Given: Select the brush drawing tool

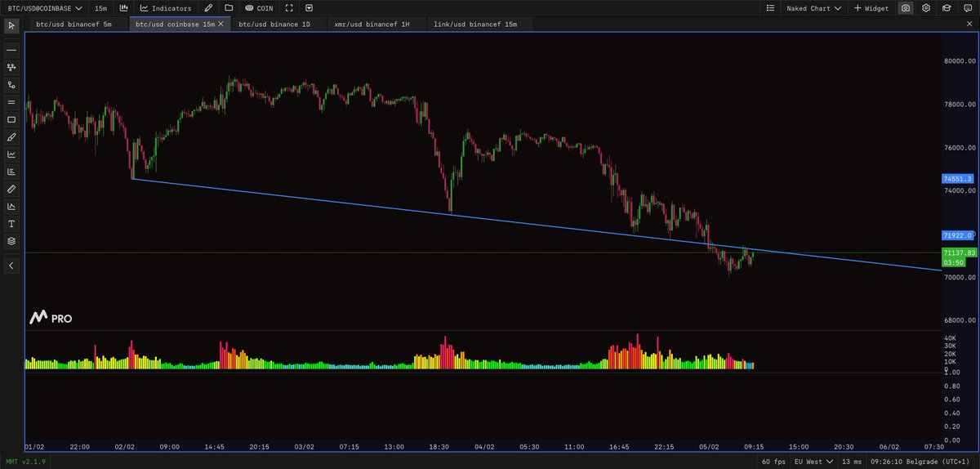Looking at the screenshot, I should pyautogui.click(x=11, y=136).
